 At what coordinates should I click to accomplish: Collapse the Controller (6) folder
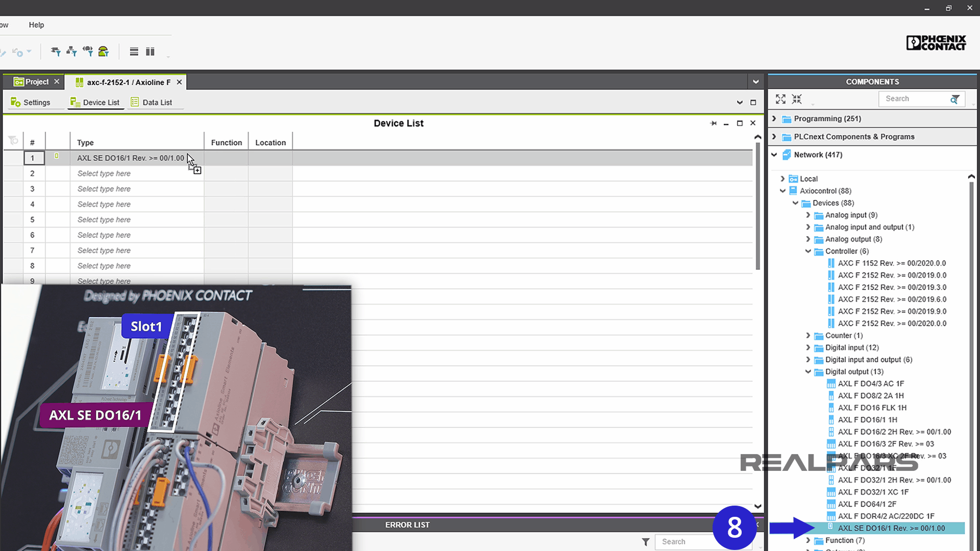point(808,251)
